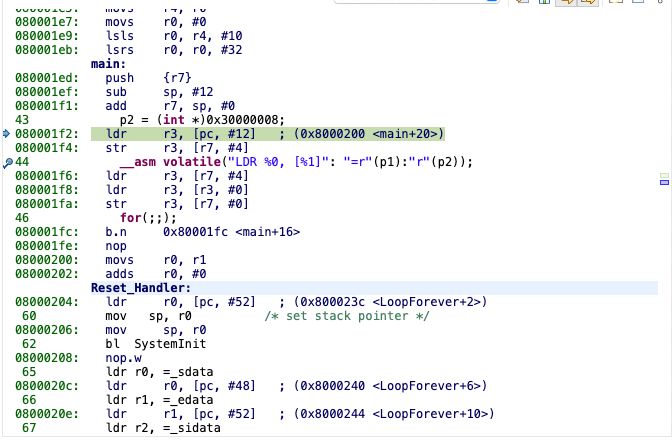Click the b.n 0x80001fc <main+16> instruction

(x=202, y=232)
